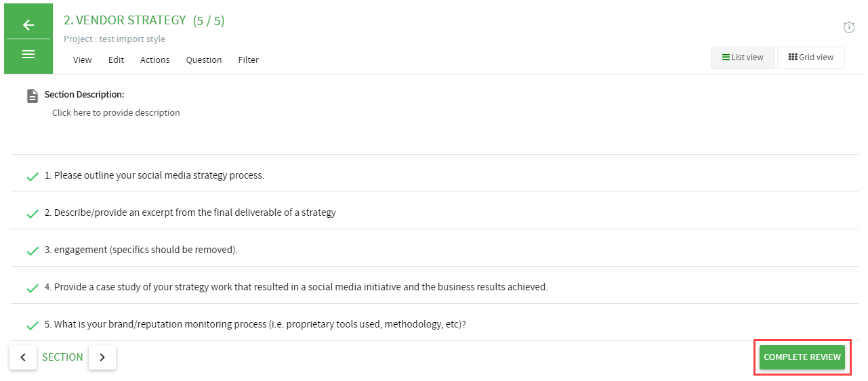Click the SECTION label link
This screenshot has height=381, width=868.
click(62, 357)
